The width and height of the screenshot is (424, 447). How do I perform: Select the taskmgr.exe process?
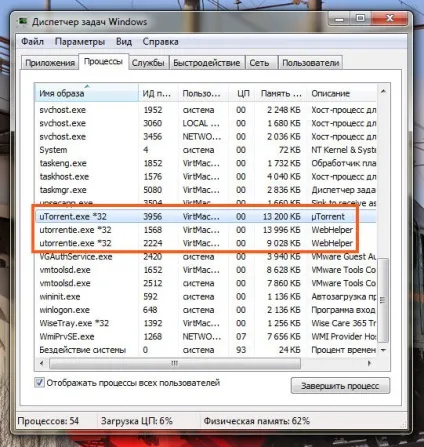coord(206,190)
